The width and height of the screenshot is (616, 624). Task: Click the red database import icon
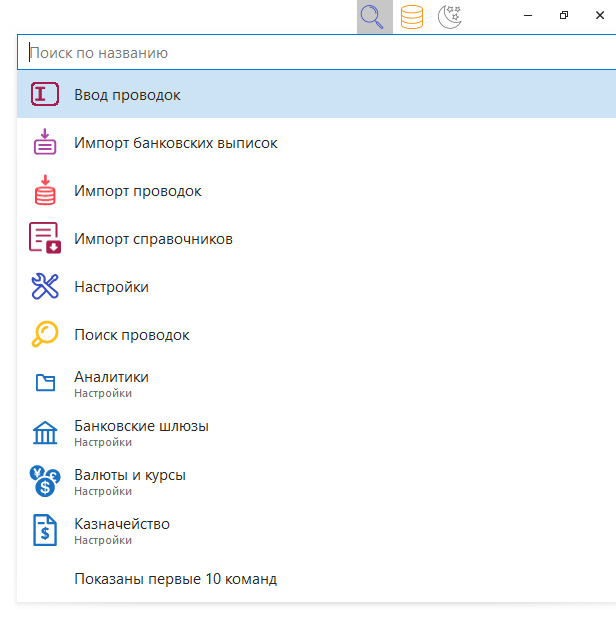pos(45,190)
